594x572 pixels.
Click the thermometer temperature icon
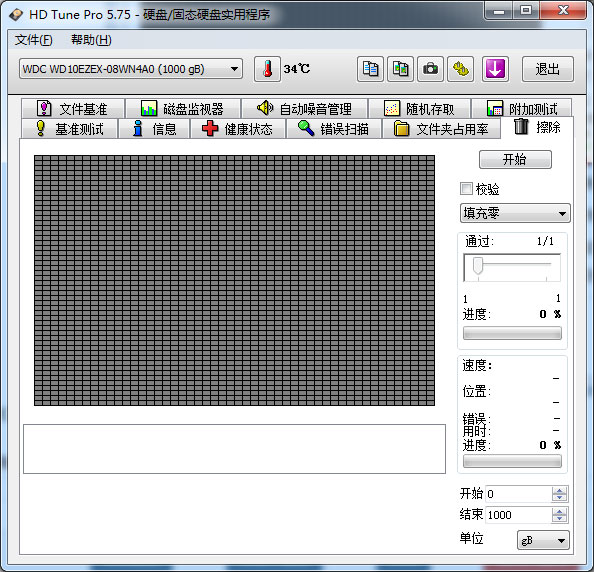point(267,69)
